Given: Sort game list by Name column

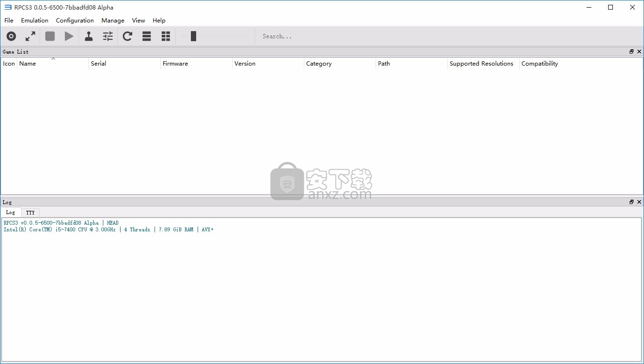Looking at the screenshot, I should click(53, 63).
